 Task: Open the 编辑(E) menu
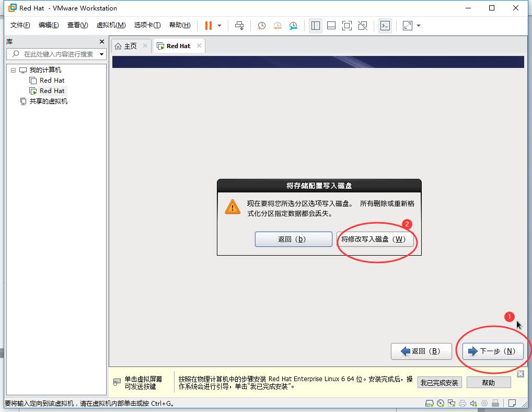click(49, 25)
